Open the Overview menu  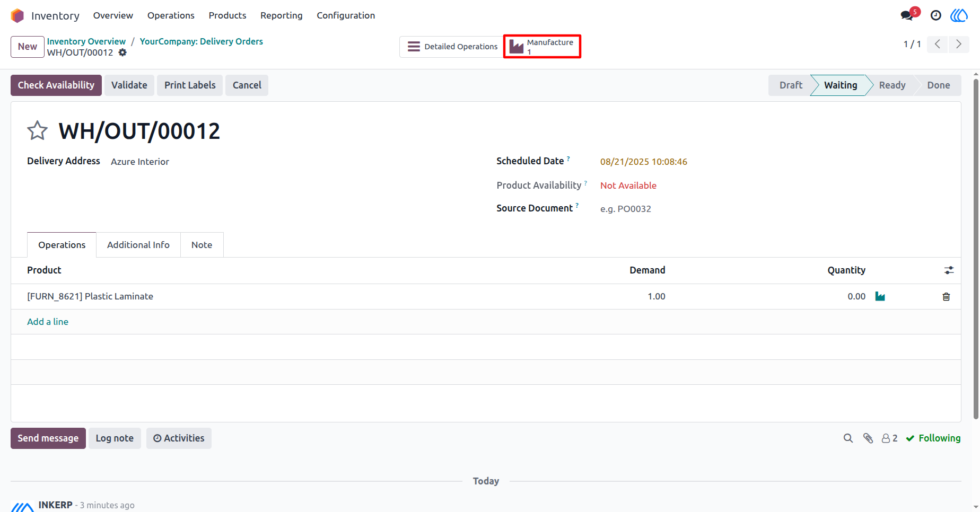coord(113,15)
